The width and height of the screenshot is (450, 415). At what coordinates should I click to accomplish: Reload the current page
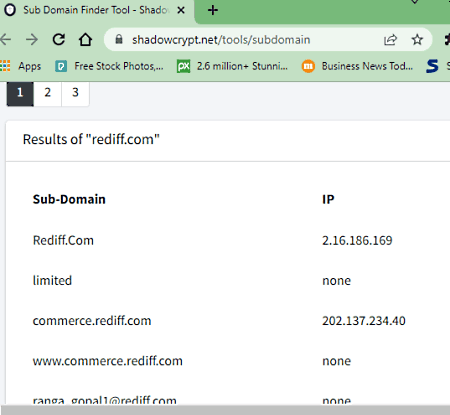tap(59, 40)
